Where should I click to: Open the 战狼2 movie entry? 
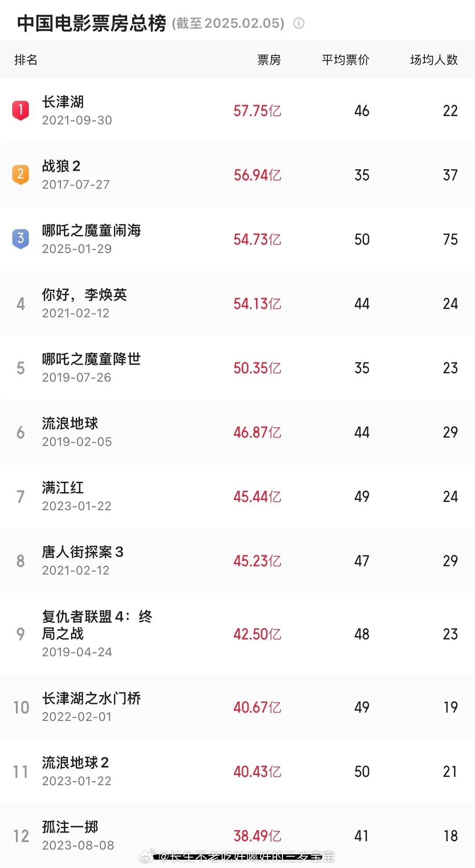237,175
